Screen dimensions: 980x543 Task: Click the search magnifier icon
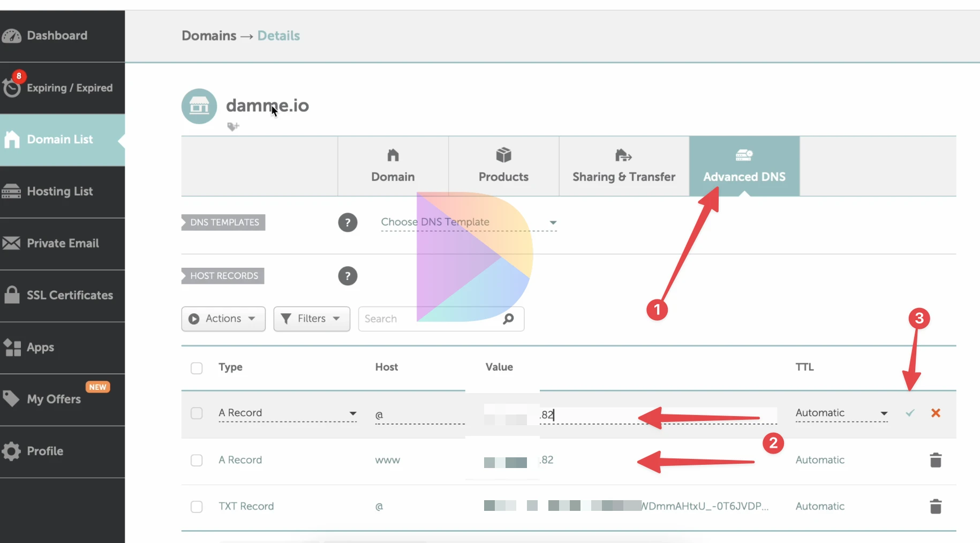(508, 319)
